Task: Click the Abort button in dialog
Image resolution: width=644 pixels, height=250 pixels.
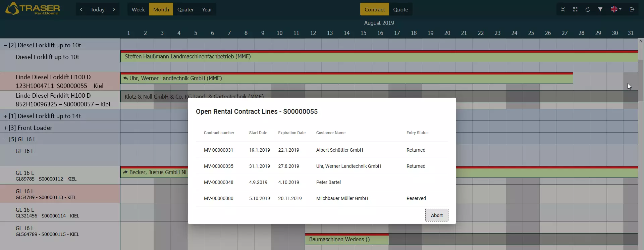Action: point(436,215)
